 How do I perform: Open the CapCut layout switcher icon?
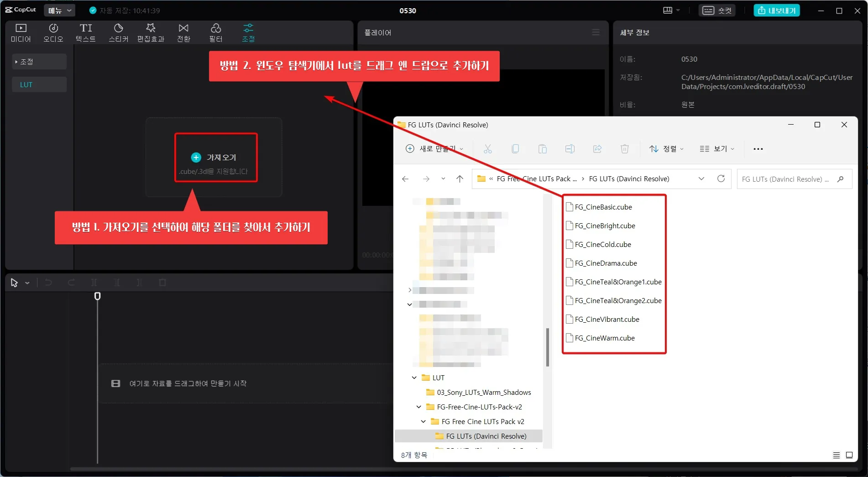pyautogui.click(x=671, y=10)
